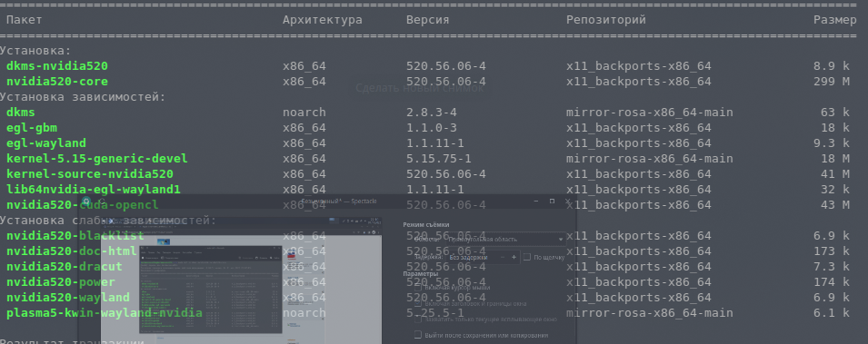Click the screenshot preview thumbnail in Spectacle

(242, 281)
